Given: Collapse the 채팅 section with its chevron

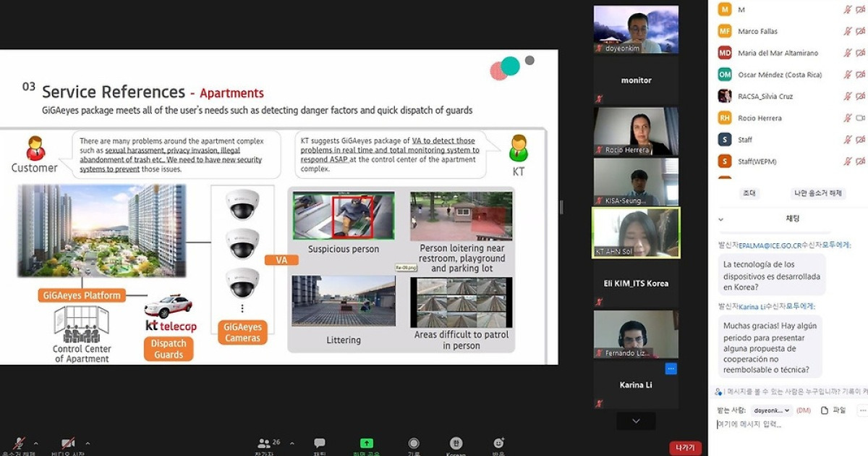Looking at the screenshot, I should pos(720,218).
